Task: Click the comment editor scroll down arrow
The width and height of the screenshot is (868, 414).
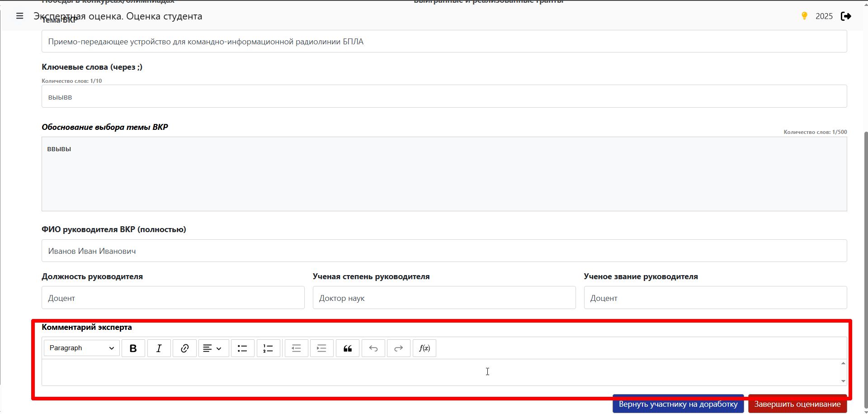Action: pyautogui.click(x=843, y=381)
